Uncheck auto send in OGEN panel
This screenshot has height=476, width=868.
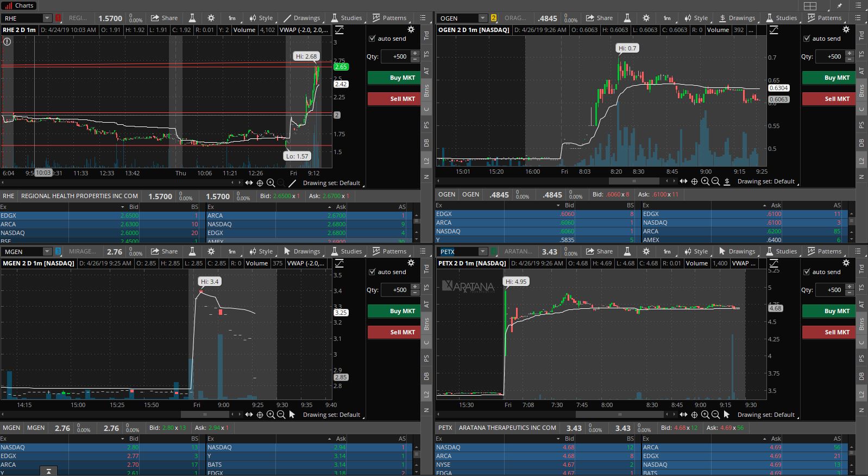[x=807, y=39]
